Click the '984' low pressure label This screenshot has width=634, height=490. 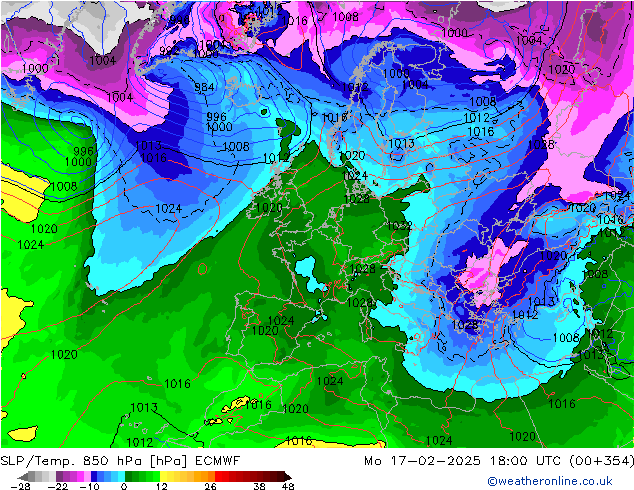click(x=204, y=87)
